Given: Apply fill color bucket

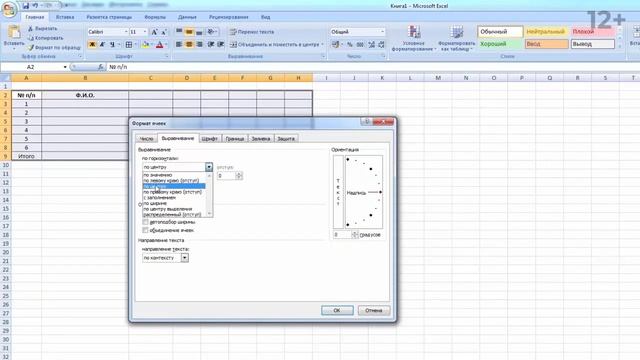Looking at the screenshot, I should [145, 44].
